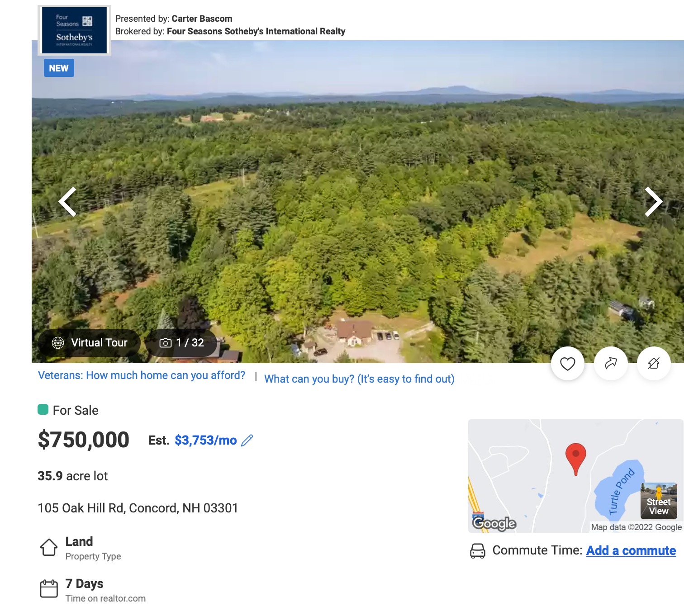Click Four Seasons Sotheby's logo
The width and height of the screenshot is (684, 616).
74,30
